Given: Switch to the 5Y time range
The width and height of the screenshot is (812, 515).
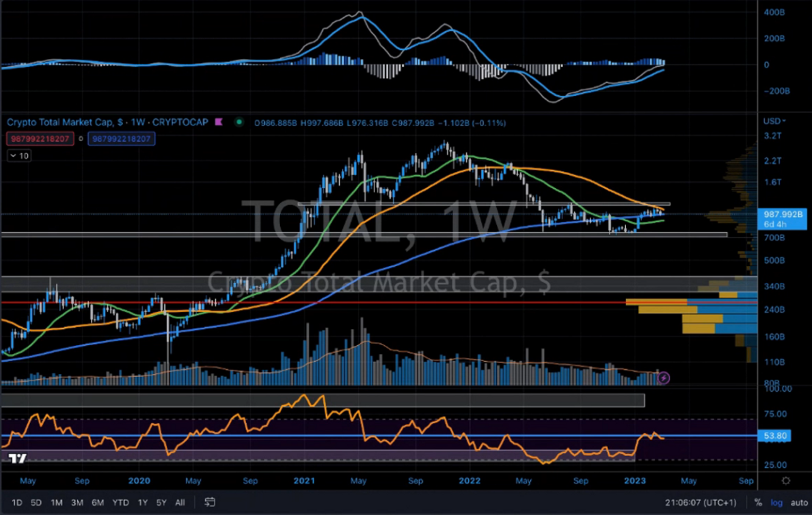Looking at the screenshot, I should [x=161, y=502].
